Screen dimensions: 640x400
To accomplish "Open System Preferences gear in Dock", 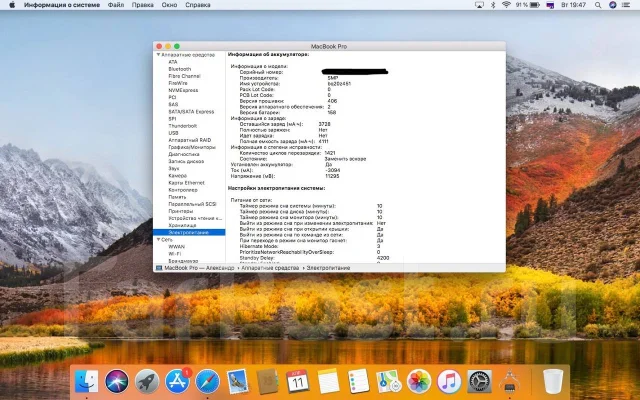I will coord(479,381).
